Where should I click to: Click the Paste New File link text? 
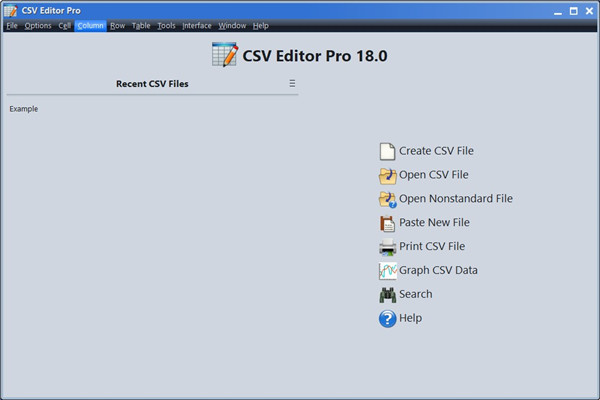click(434, 222)
